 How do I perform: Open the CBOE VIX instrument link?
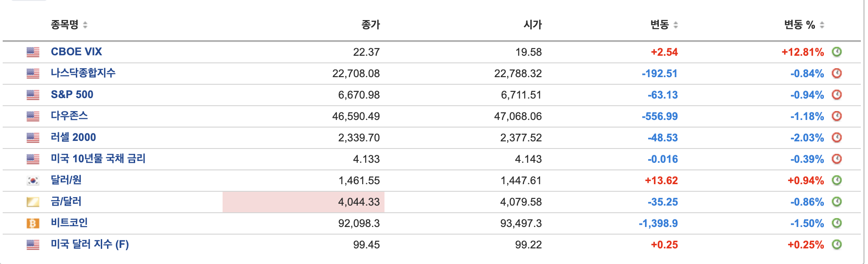pos(76,52)
